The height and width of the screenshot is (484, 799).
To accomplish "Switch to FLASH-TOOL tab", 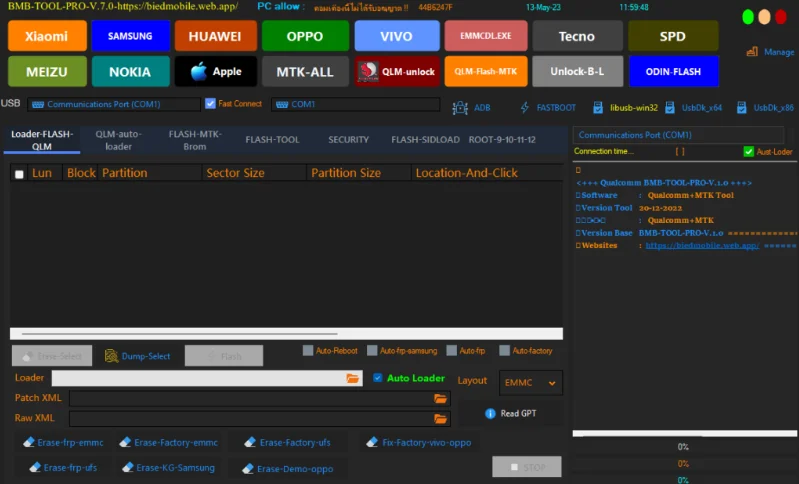I will [272, 140].
